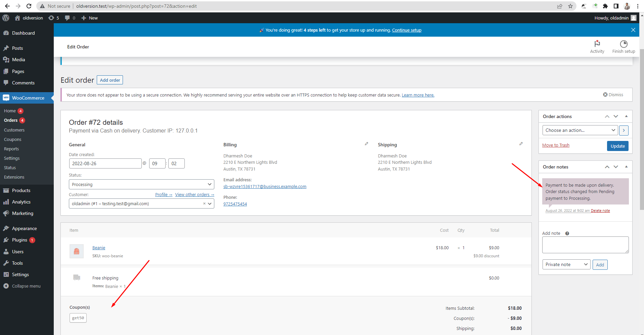This screenshot has width=644, height=335.
Task: Open the Private note type dropdown
Action: point(566,264)
